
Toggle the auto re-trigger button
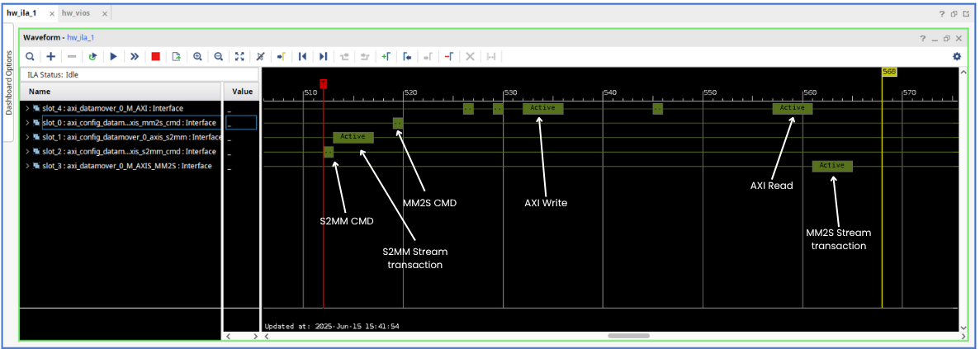tap(92, 56)
